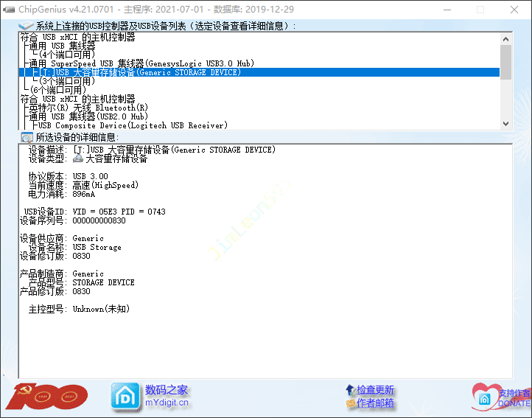Screen dimensions: 532x418
Task: Click 检查更新 to check for updates
Action: click(375, 389)
